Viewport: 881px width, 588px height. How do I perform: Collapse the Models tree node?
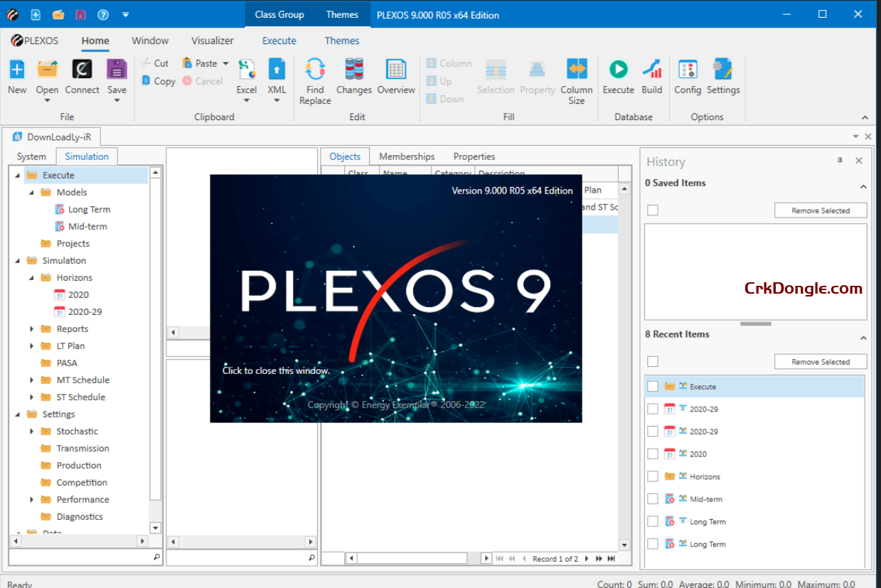[x=31, y=192]
